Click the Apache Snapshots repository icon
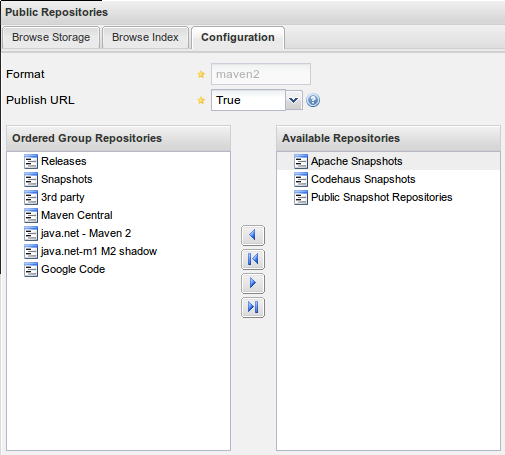The height and width of the screenshot is (455, 505). pyautogui.click(x=301, y=162)
